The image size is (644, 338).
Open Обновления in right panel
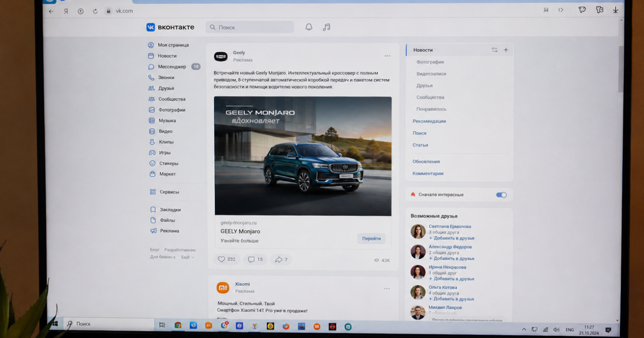point(426,162)
